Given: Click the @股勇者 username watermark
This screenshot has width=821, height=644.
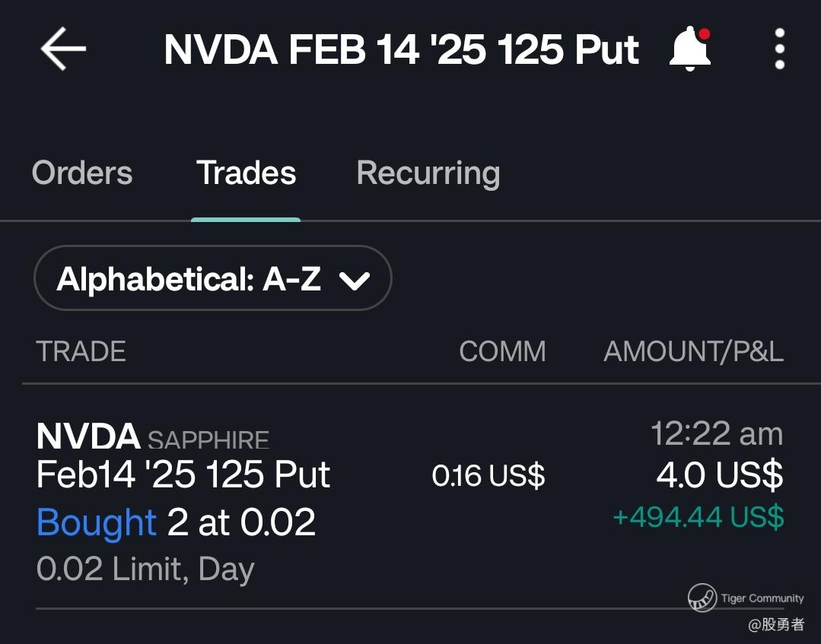Looking at the screenshot, I should coord(775,625).
